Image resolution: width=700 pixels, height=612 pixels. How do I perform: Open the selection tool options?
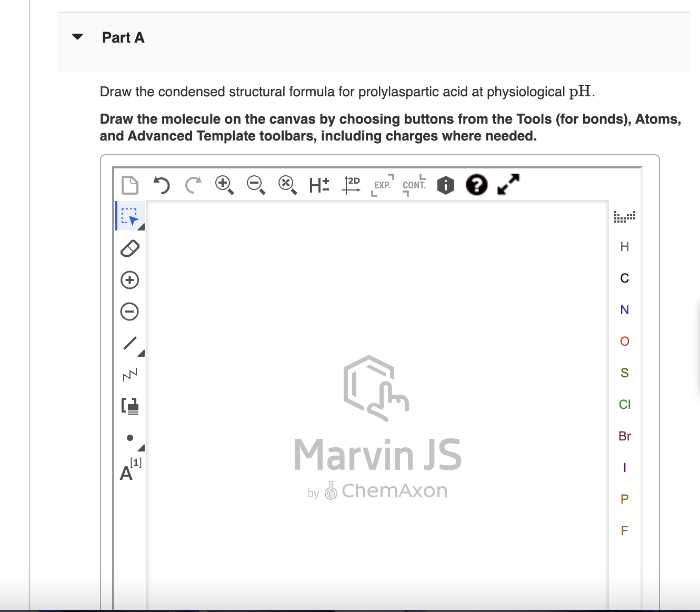(141, 227)
